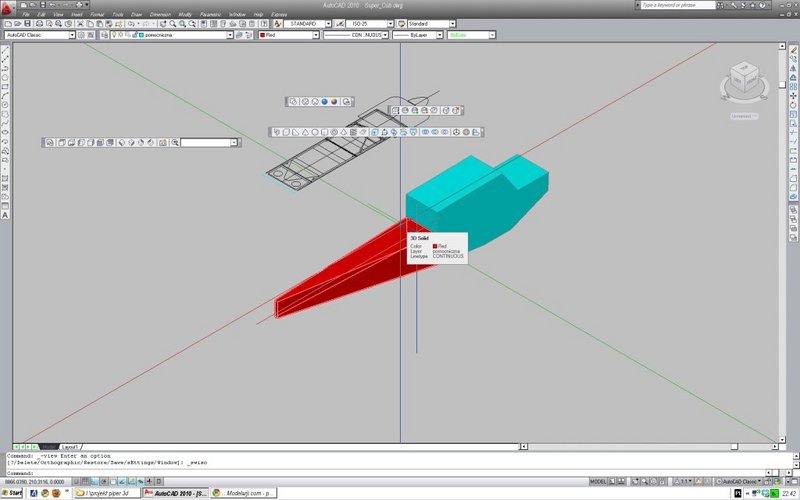Click the Undo arrow icon
The height and width of the screenshot is (500, 800).
pyautogui.click(x=131, y=23)
